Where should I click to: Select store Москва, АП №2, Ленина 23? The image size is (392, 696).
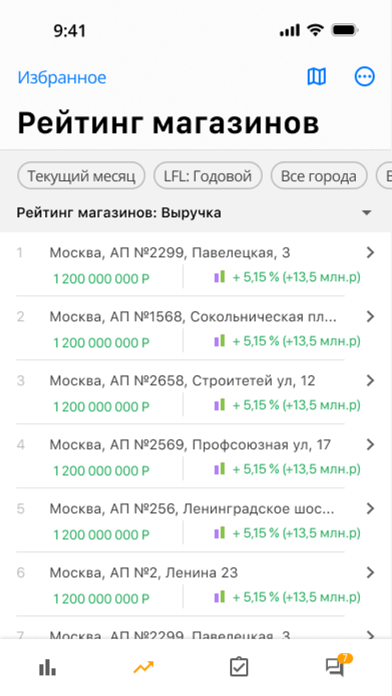143,573
